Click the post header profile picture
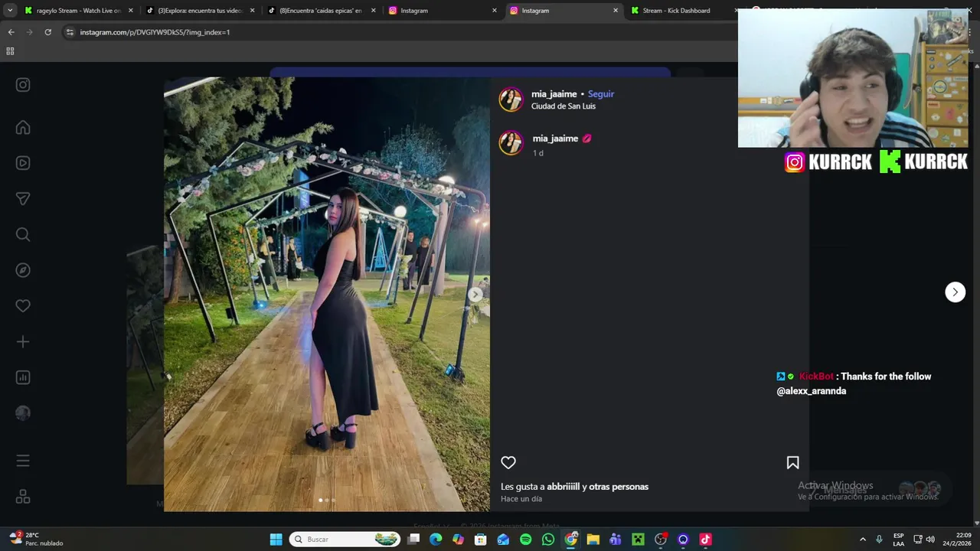 click(x=511, y=99)
